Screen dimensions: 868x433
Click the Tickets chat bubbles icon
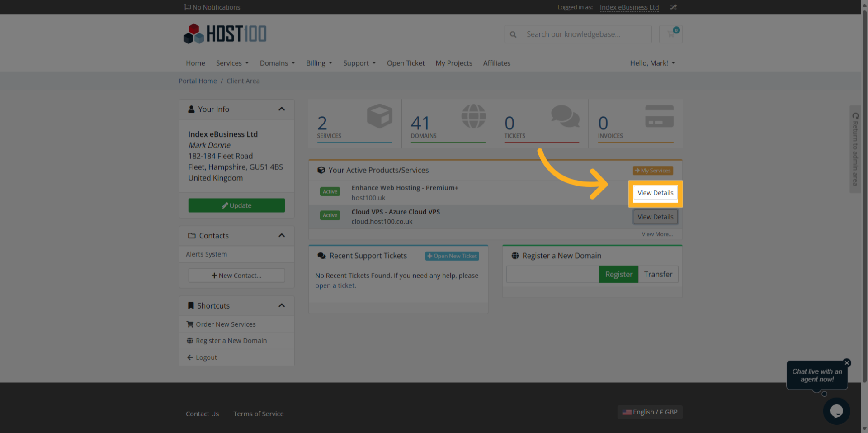(x=565, y=116)
